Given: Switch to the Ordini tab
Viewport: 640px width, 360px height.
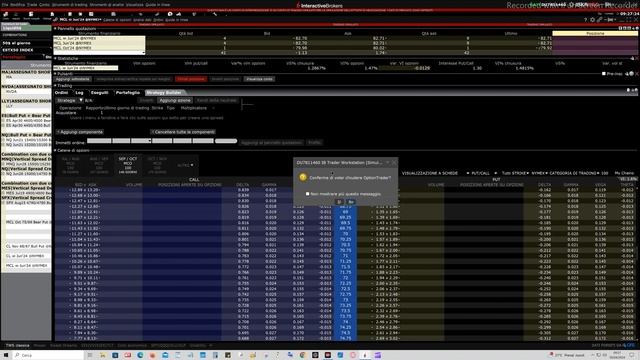Looking at the screenshot, I should pyautogui.click(x=62, y=93).
